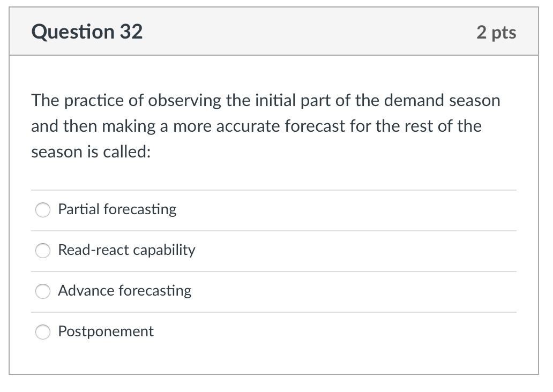Click the question prompt text
Screen dimensions: 553x392
point(265,126)
